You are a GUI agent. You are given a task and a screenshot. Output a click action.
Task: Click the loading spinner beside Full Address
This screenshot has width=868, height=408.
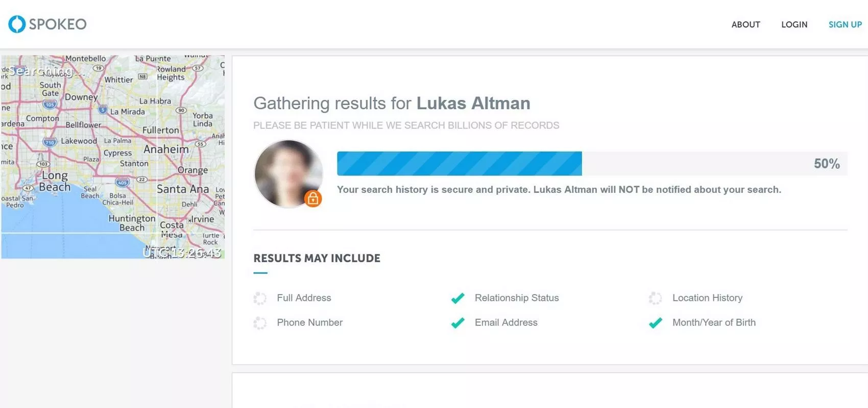pyautogui.click(x=260, y=298)
